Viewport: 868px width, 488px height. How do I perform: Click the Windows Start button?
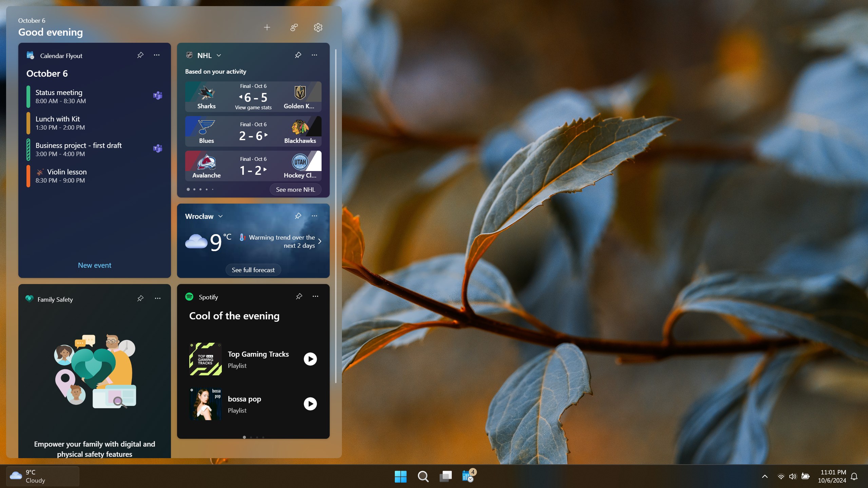click(400, 476)
